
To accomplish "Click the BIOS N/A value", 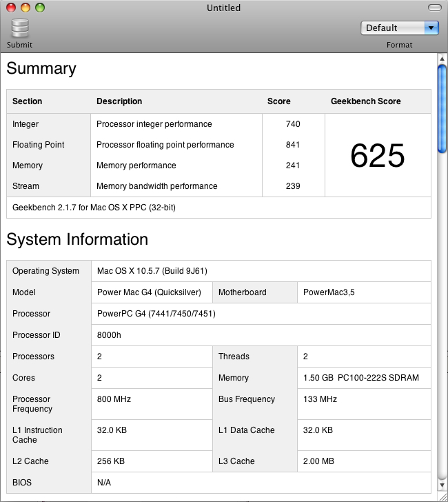I will (x=104, y=483).
